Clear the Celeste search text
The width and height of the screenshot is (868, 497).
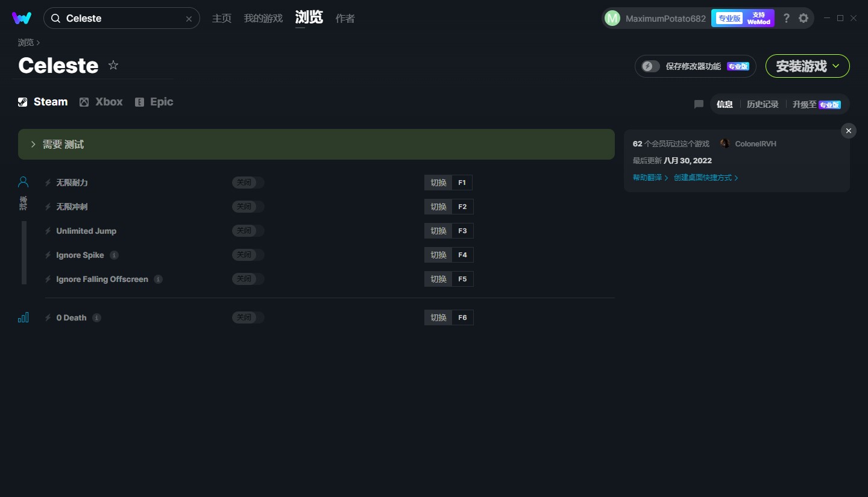coord(189,19)
